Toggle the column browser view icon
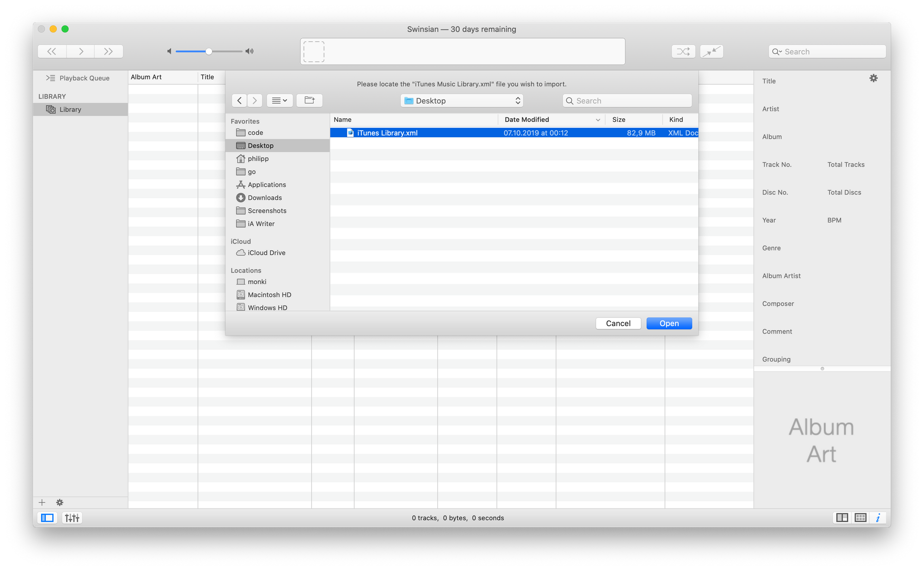The width and height of the screenshot is (924, 571). pos(844,518)
